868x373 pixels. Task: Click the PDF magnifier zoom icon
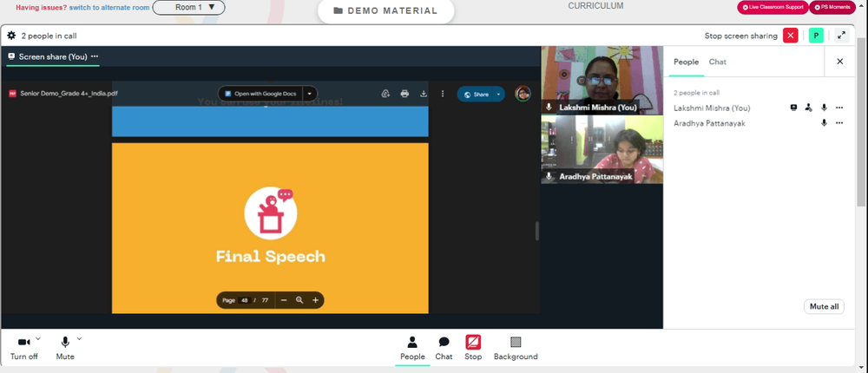(x=299, y=300)
